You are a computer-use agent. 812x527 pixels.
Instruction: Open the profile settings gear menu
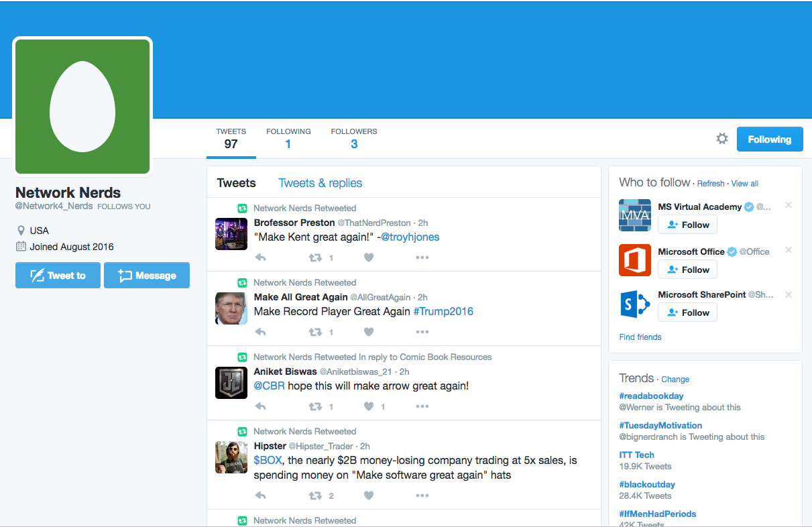(x=722, y=139)
